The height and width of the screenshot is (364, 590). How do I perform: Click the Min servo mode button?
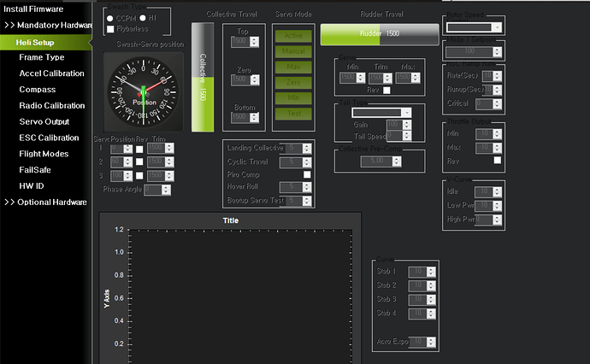coord(293,97)
